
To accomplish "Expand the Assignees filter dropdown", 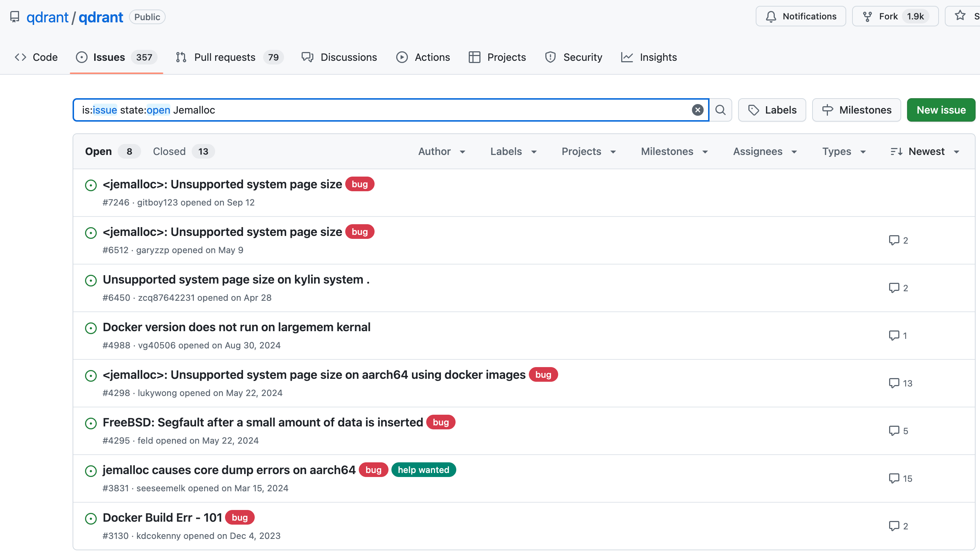I will click(x=765, y=151).
